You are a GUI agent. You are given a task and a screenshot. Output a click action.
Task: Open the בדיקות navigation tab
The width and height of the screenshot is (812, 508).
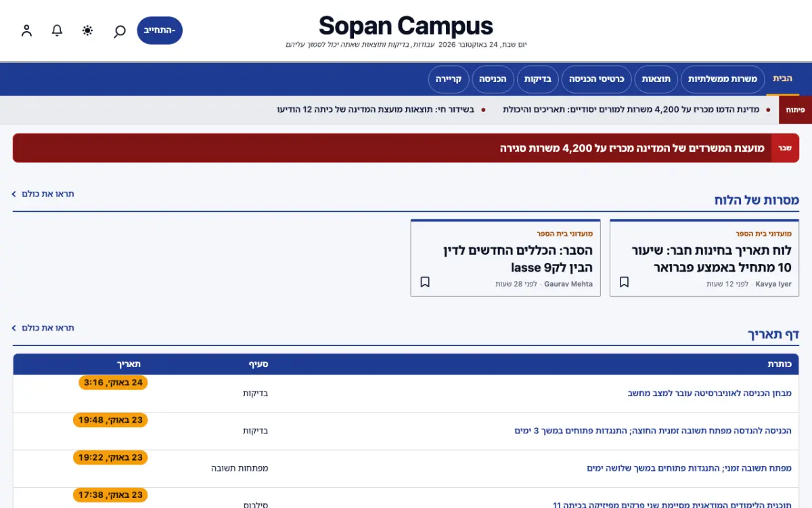coord(538,79)
